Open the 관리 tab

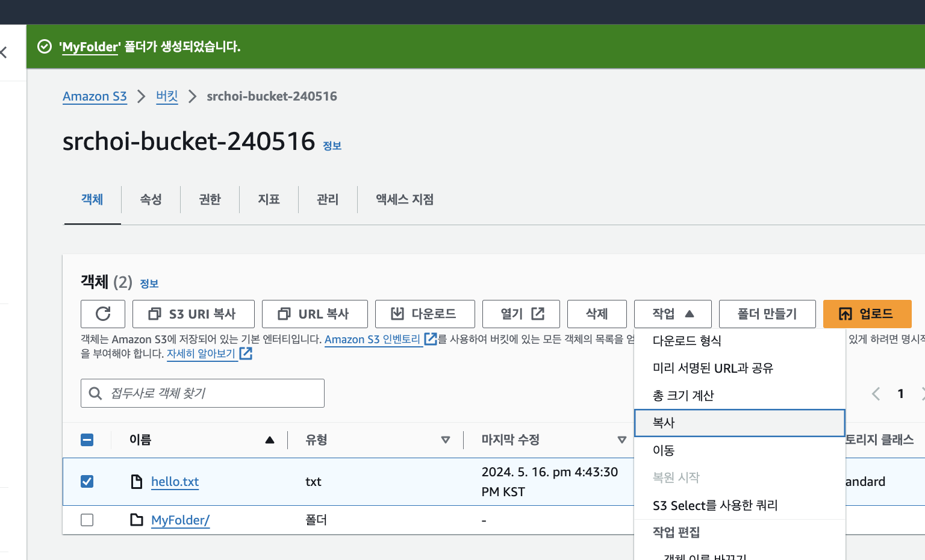328,199
